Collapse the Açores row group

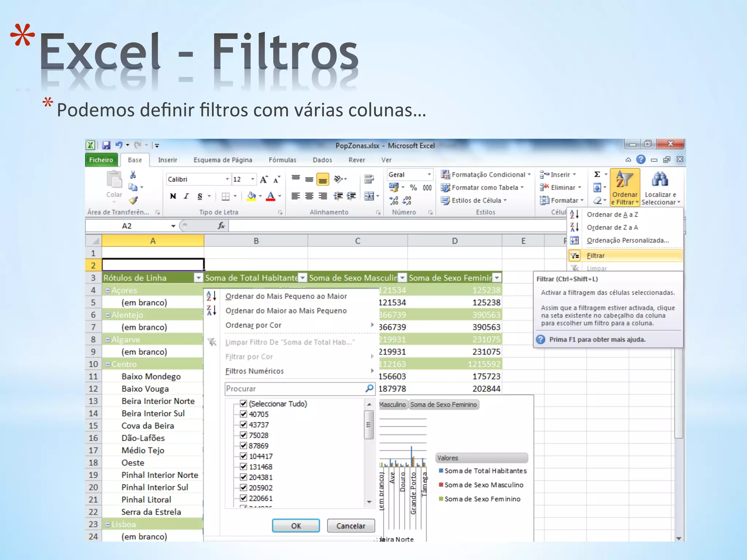[x=108, y=291]
